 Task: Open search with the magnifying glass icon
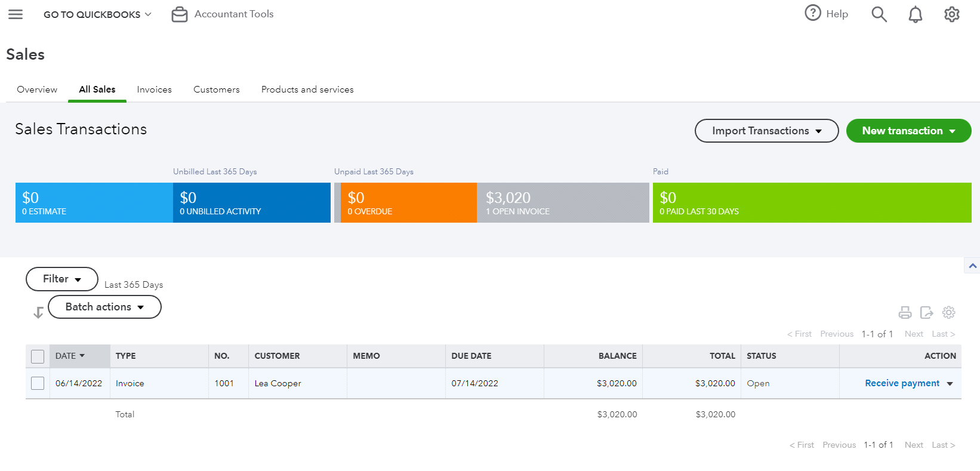tap(879, 14)
